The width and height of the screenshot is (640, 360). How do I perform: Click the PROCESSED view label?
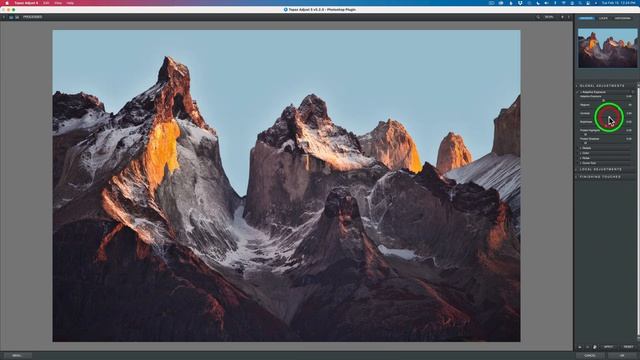33,17
